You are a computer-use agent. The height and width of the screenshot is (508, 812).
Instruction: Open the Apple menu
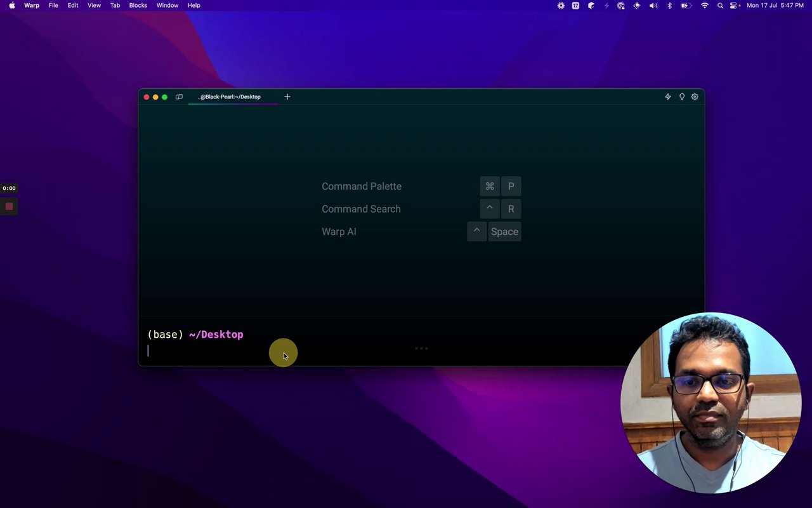(x=12, y=5)
